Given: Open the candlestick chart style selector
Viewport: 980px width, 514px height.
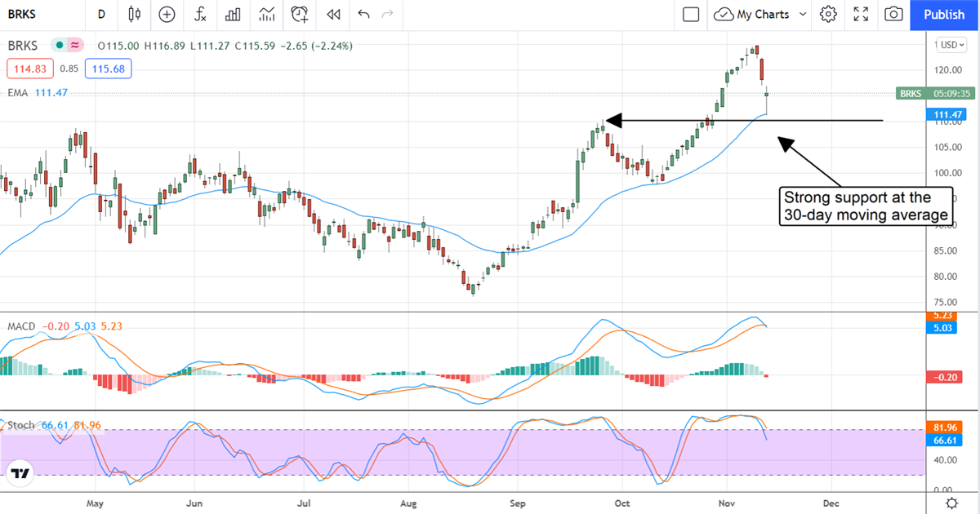Looking at the screenshot, I should pyautogui.click(x=135, y=14).
